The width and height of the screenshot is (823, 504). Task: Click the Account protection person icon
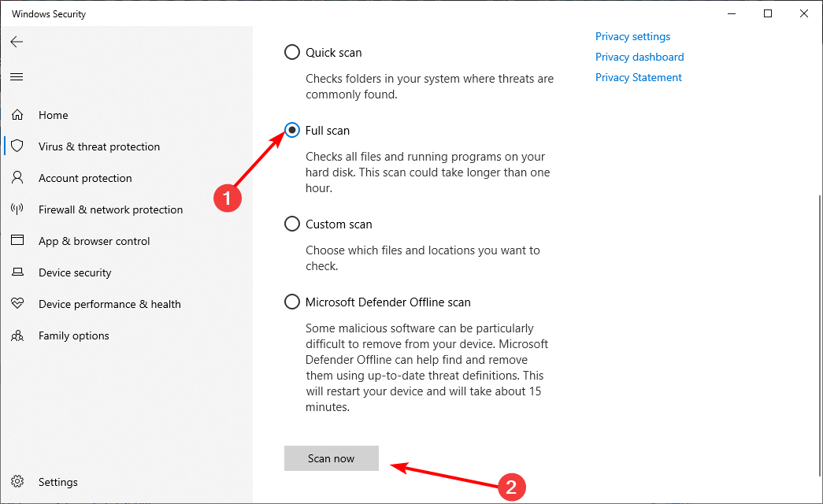click(17, 178)
